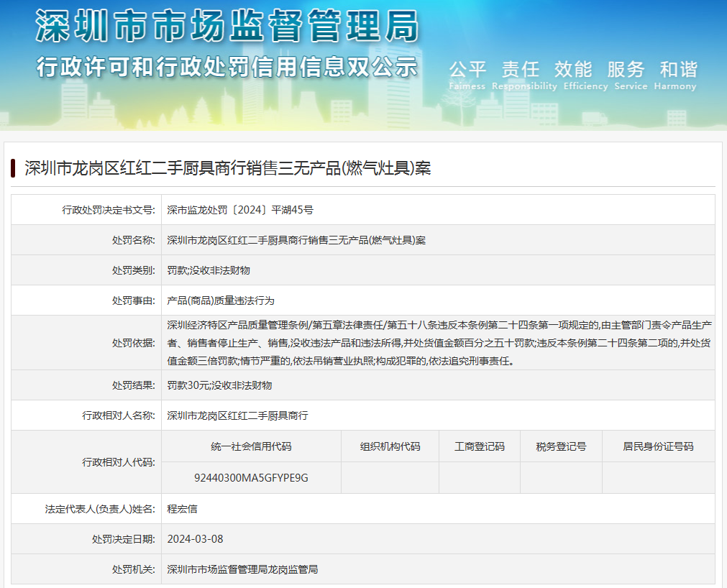Select the case heading ending in (燃气灶具)案
727x588 pixels.
coord(227,168)
